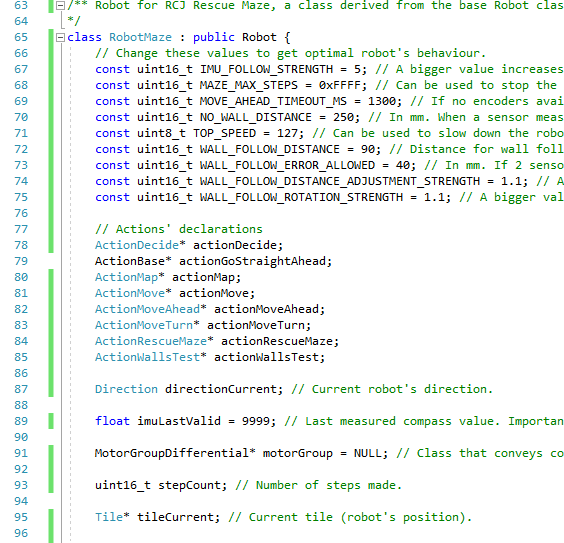
Task: Click imuLastValid variable name
Action: pyautogui.click(x=179, y=421)
